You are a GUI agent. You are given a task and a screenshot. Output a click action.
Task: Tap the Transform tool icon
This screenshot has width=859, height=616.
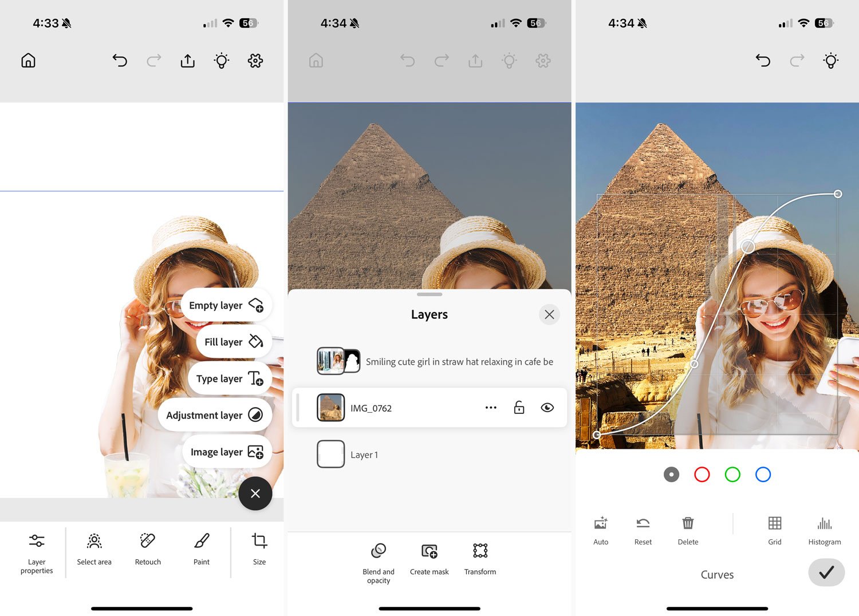click(480, 551)
